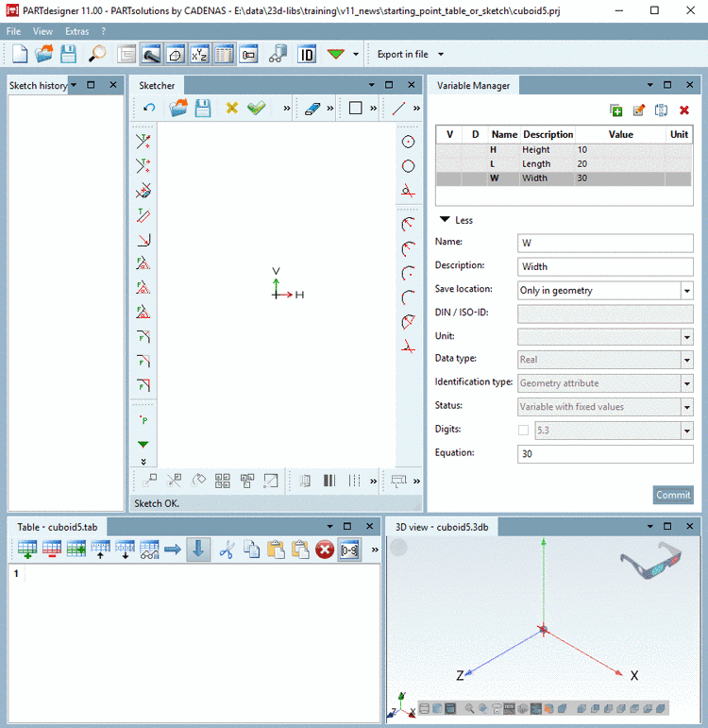Click the Copy icon in Table toolbar

click(x=252, y=550)
